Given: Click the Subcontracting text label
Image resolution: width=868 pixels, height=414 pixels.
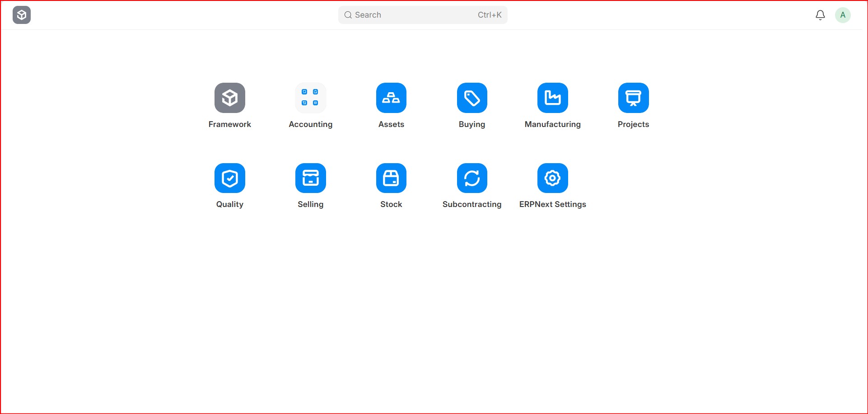Looking at the screenshot, I should (x=472, y=204).
